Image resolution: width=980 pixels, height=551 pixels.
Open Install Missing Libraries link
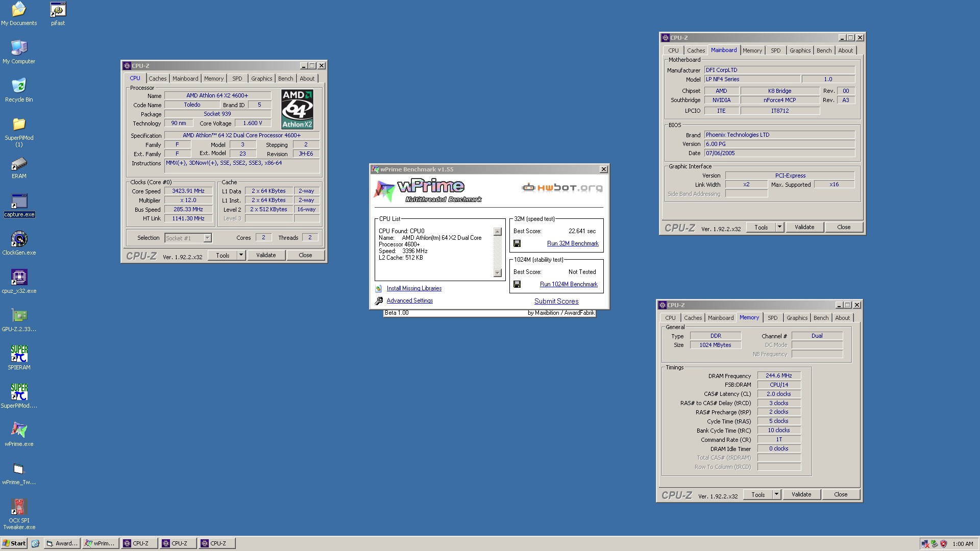click(414, 288)
